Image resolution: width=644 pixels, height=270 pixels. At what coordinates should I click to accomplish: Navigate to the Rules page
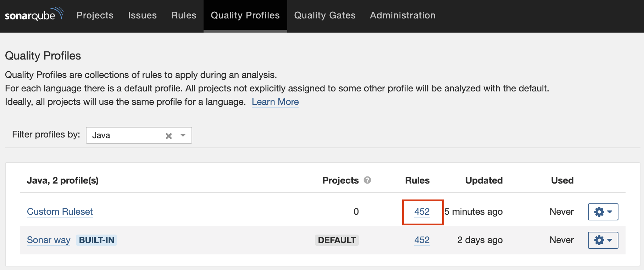click(184, 15)
